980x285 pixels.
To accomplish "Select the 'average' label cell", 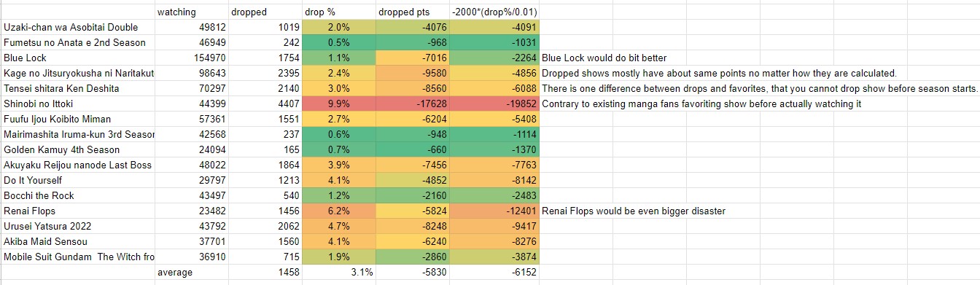I will (192, 272).
